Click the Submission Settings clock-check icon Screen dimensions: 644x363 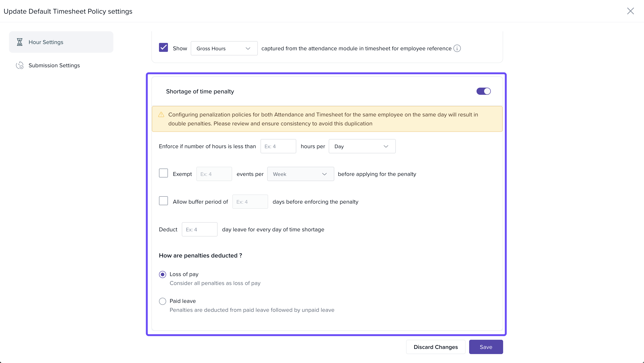(19, 65)
